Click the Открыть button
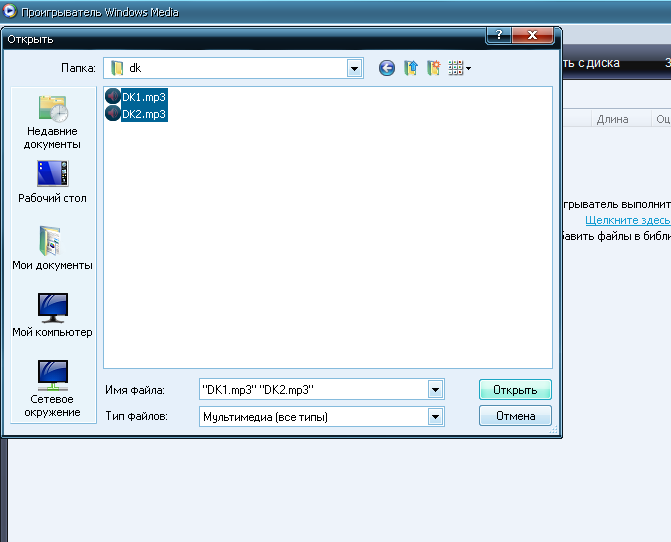This screenshot has width=671, height=542. tap(515, 390)
